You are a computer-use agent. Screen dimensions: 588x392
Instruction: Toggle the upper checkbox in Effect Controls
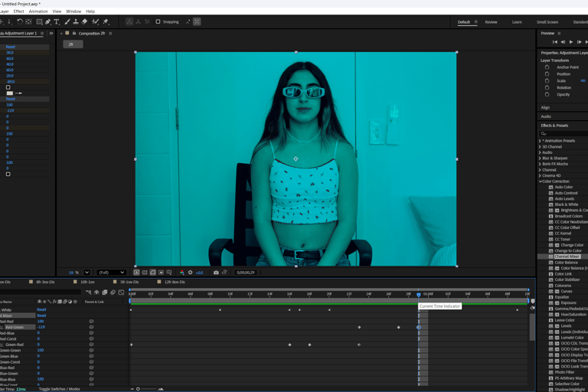click(8, 87)
